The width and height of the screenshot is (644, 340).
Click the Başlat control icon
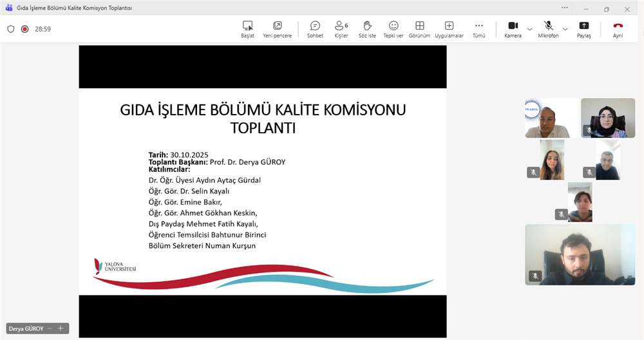pyautogui.click(x=247, y=29)
